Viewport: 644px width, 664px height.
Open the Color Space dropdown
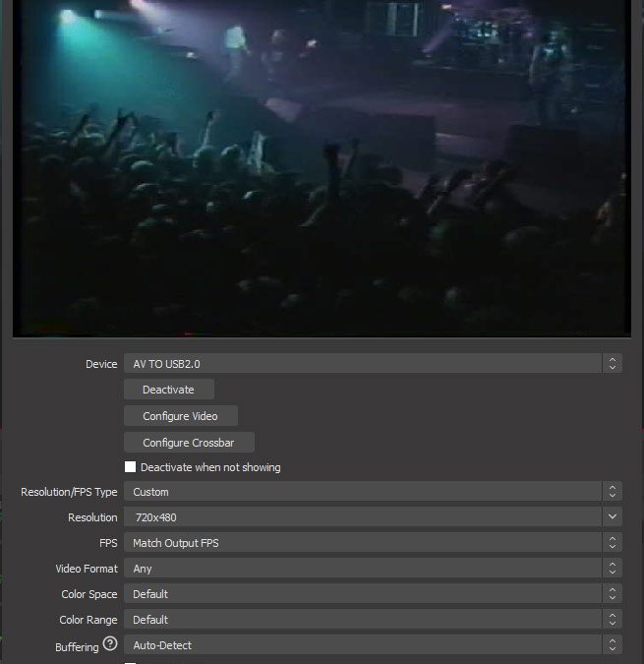tap(362, 594)
